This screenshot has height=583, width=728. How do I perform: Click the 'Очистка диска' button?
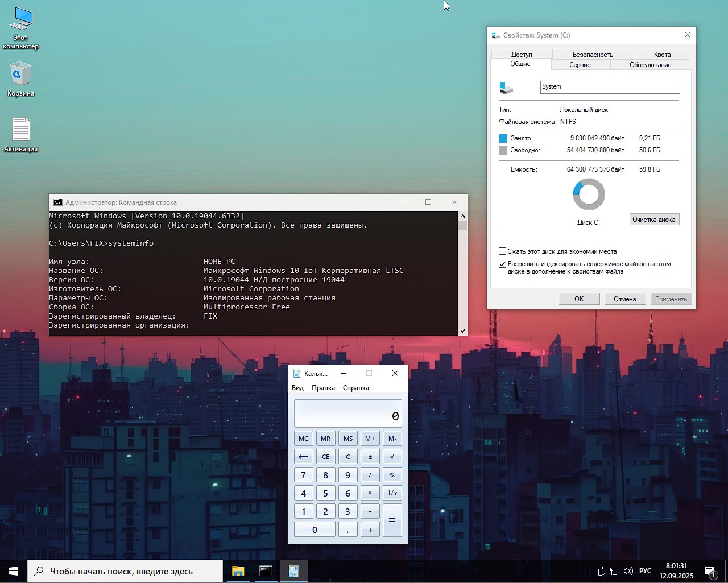pyautogui.click(x=654, y=220)
